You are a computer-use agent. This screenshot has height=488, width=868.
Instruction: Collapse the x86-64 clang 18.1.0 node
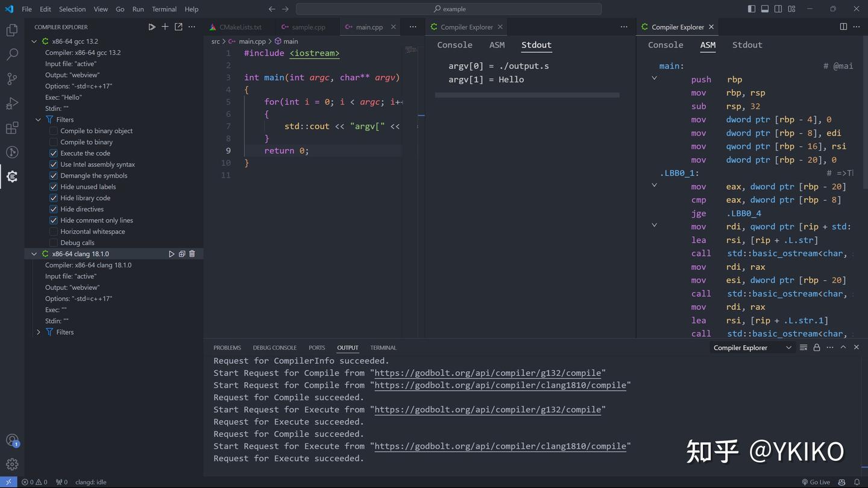coord(34,254)
